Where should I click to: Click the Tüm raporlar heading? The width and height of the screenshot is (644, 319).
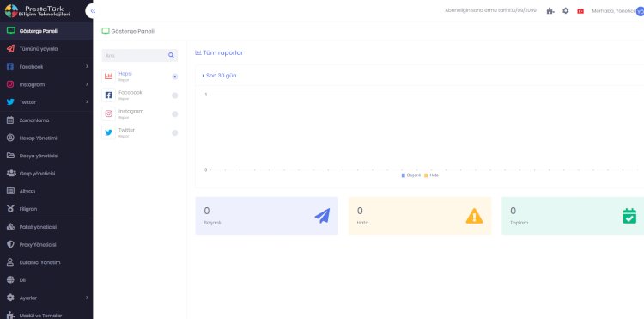coord(219,52)
